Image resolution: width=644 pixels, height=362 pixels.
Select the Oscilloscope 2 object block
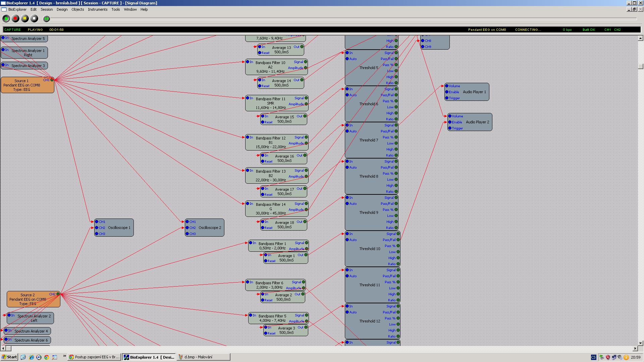[210, 228]
